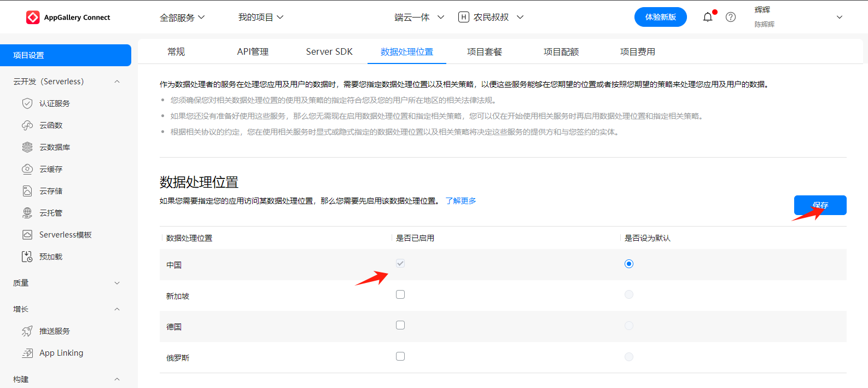Enable the 德国 data location checkbox
This screenshot has height=388, width=868.
point(400,325)
